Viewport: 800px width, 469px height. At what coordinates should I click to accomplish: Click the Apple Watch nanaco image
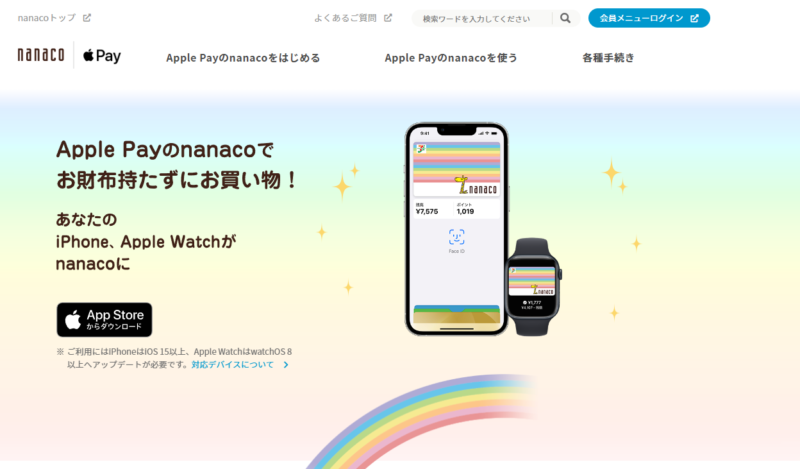(x=533, y=287)
